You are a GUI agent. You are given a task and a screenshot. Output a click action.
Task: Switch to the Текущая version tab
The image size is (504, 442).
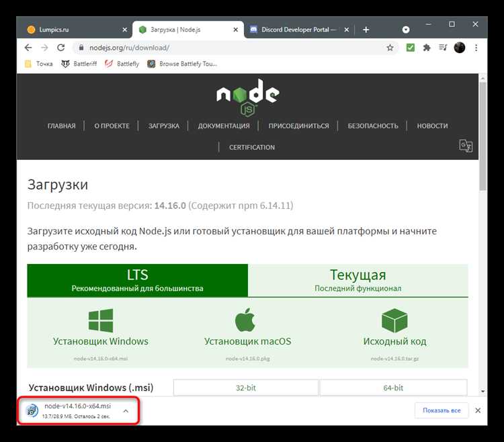coord(358,280)
